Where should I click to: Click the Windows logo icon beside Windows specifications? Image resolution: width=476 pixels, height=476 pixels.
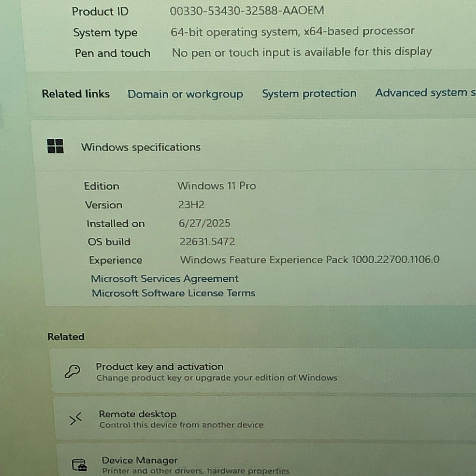pyautogui.click(x=55, y=146)
